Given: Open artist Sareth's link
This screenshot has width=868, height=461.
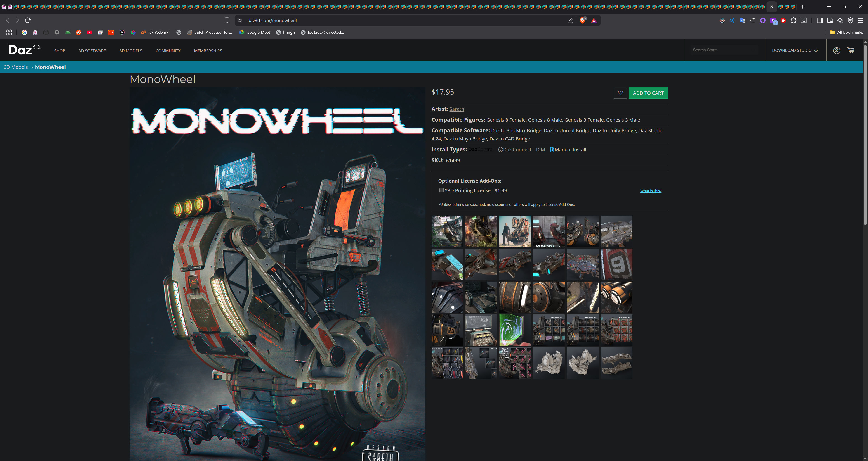Looking at the screenshot, I should coord(457,109).
